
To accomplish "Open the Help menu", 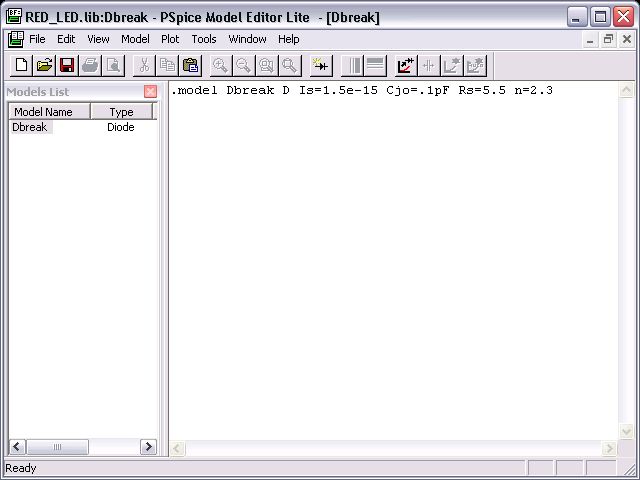I will (289, 39).
